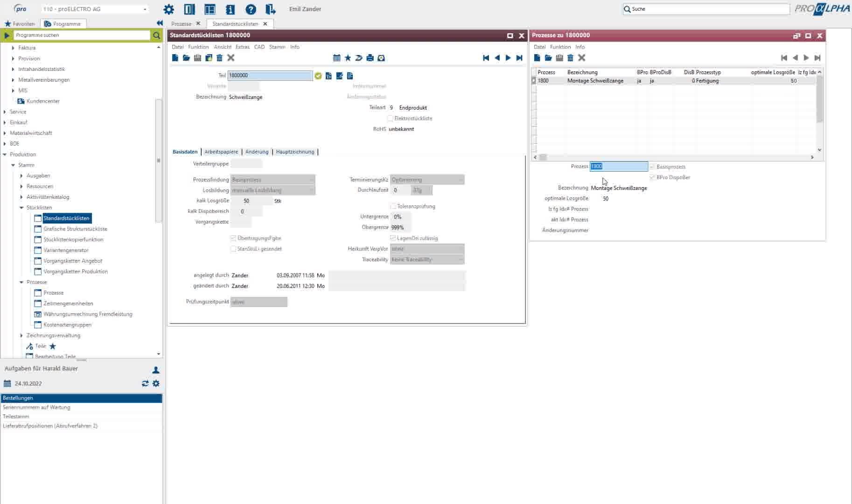Click into global Suche field
The width and height of the screenshot is (852, 504).
coord(706,9)
